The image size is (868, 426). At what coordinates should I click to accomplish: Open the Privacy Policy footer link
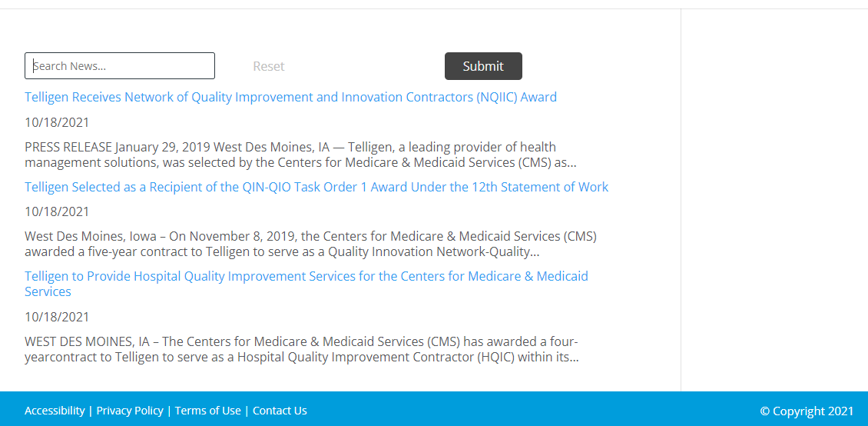130,411
